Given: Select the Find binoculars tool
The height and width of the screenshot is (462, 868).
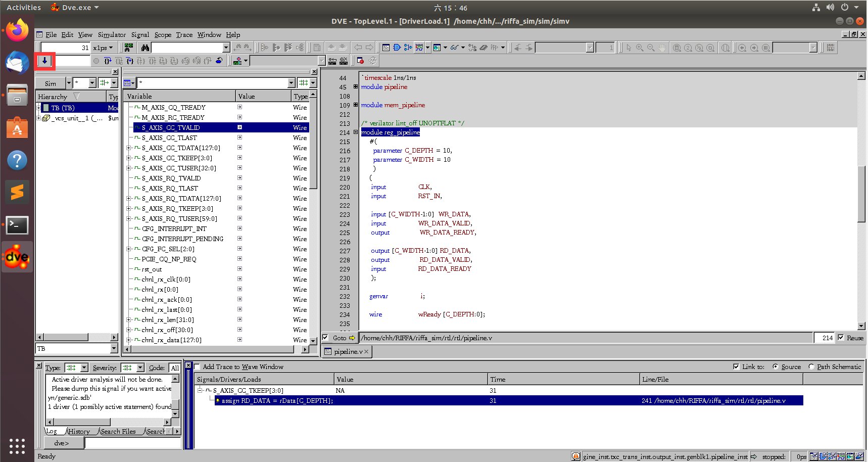Looking at the screenshot, I should point(145,47).
